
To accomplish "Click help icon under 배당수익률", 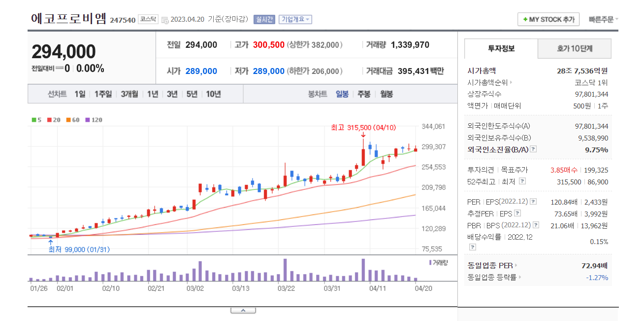I will pyautogui.click(x=473, y=246).
